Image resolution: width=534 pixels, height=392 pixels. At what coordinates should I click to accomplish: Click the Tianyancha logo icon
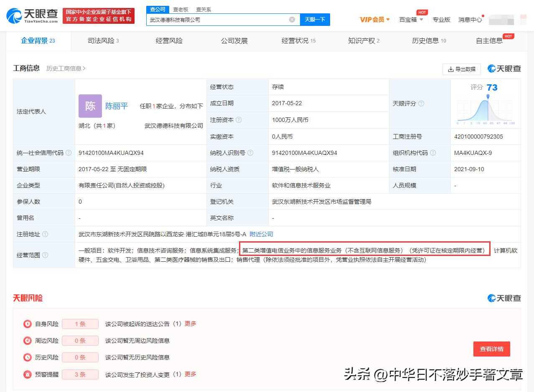point(13,14)
